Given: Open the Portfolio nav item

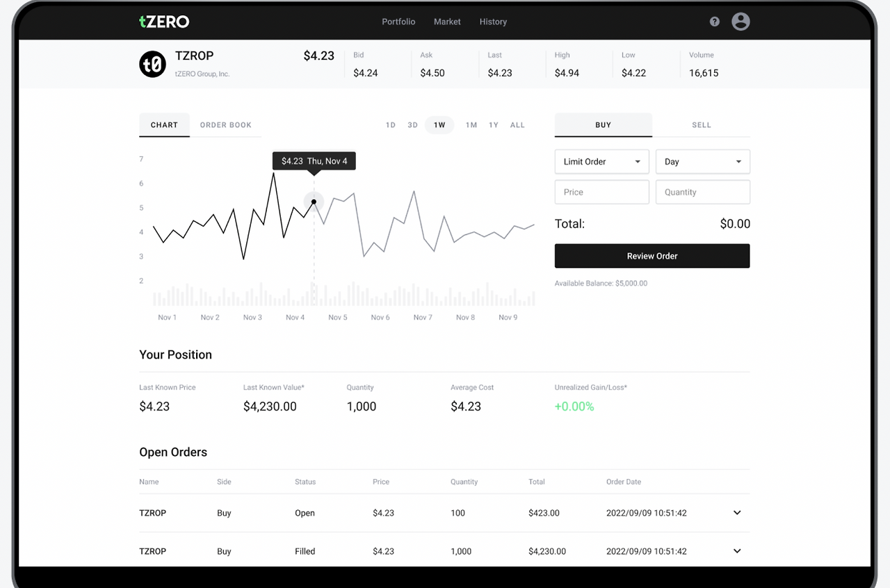Looking at the screenshot, I should point(398,22).
